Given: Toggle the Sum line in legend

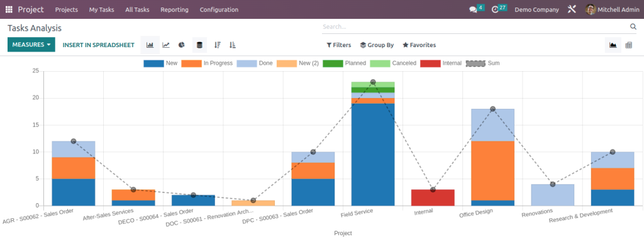Looking at the screenshot, I should [482, 64].
